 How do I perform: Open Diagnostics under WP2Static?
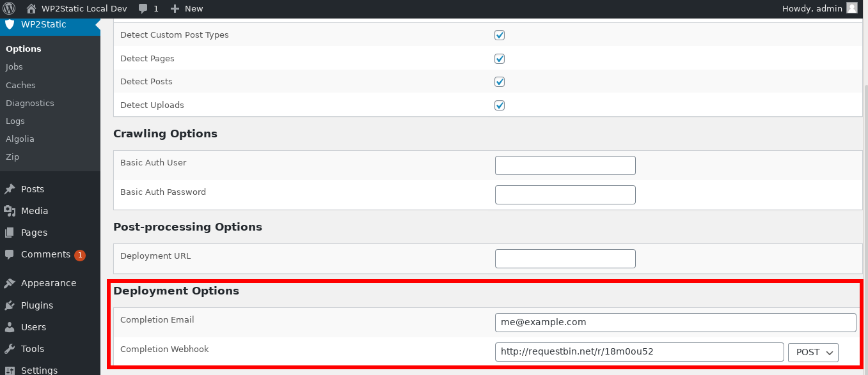pos(30,103)
